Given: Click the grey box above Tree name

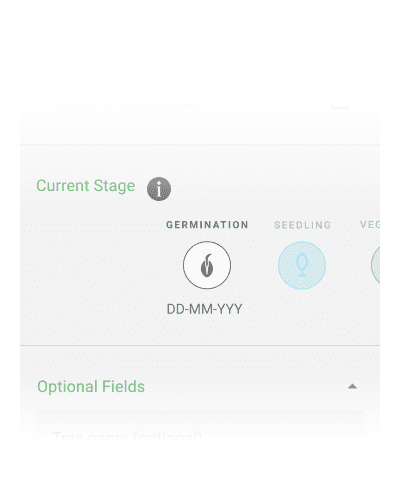Looking at the screenshot, I should 200,417.
